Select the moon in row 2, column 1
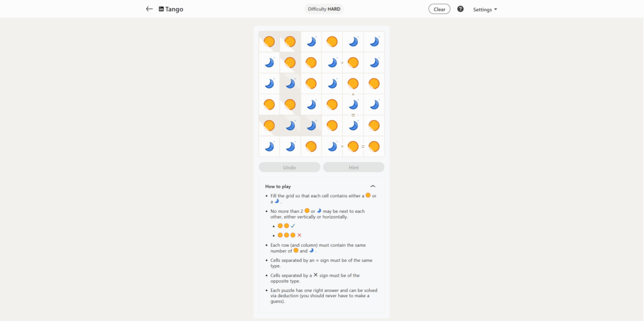Viewport: 644px width, 321px height. pyautogui.click(x=269, y=63)
